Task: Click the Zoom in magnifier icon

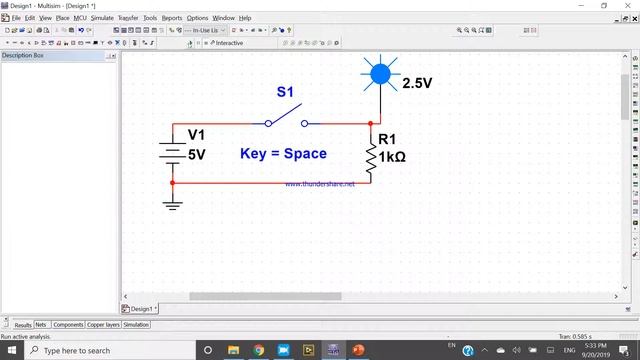Action: click(459, 30)
